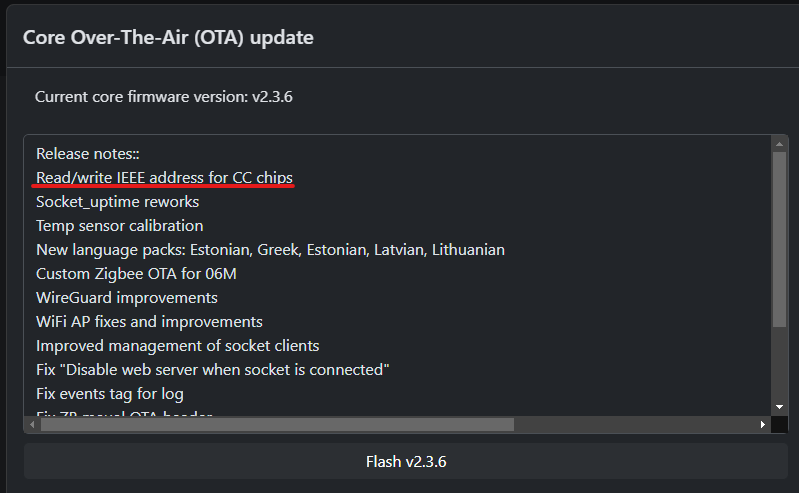Click the WireGuard improvements entry

click(x=127, y=298)
